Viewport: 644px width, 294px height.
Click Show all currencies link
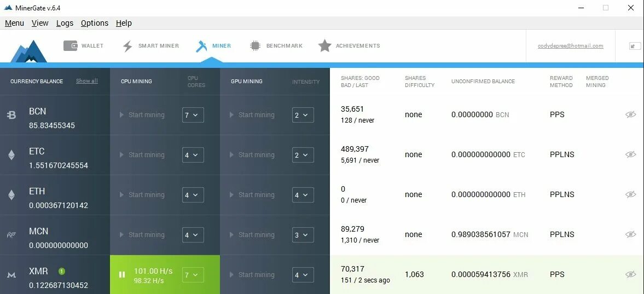pyautogui.click(x=86, y=81)
